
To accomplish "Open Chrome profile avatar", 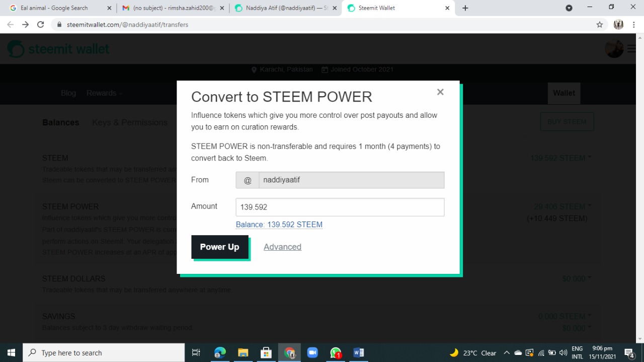I will (x=619, y=25).
